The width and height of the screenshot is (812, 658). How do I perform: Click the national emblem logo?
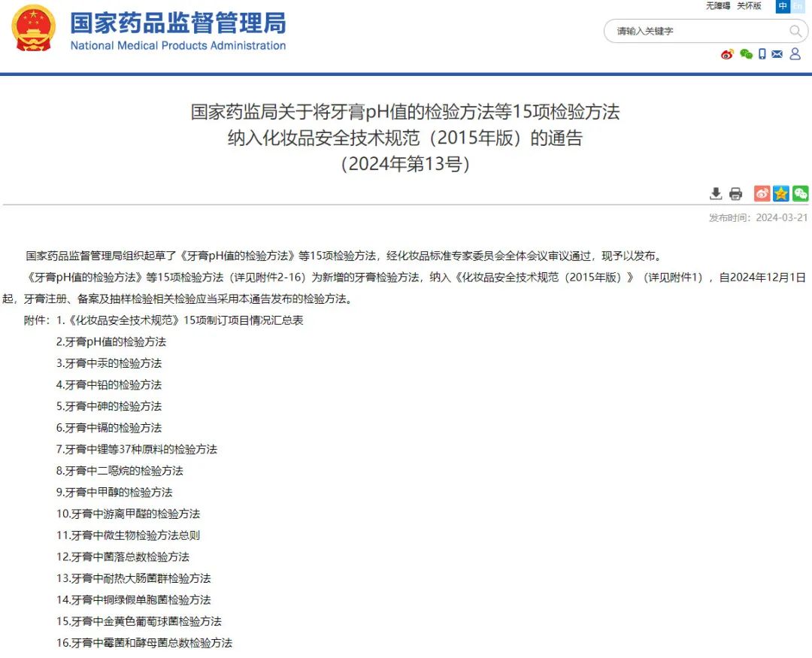click(x=34, y=29)
